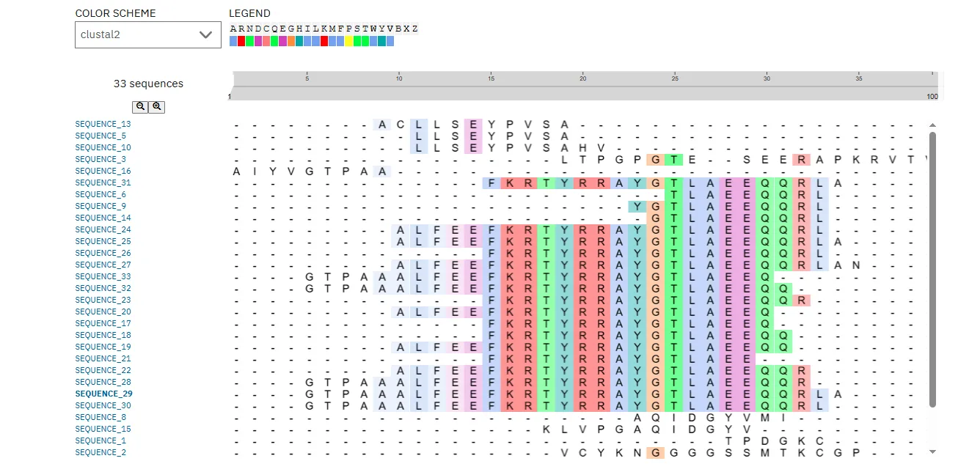Image resolution: width=980 pixels, height=472 pixels.
Task: Open the SEQUENCE_17 label
Action: coord(103,323)
